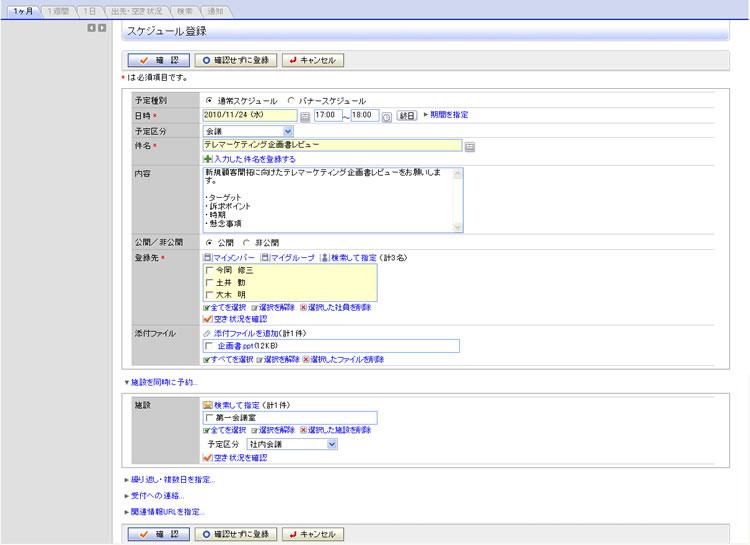This screenshot has width=750, height=545.
Task: Expand 受付への連絡
Action: pyautogui.click(x=154, y=496)
